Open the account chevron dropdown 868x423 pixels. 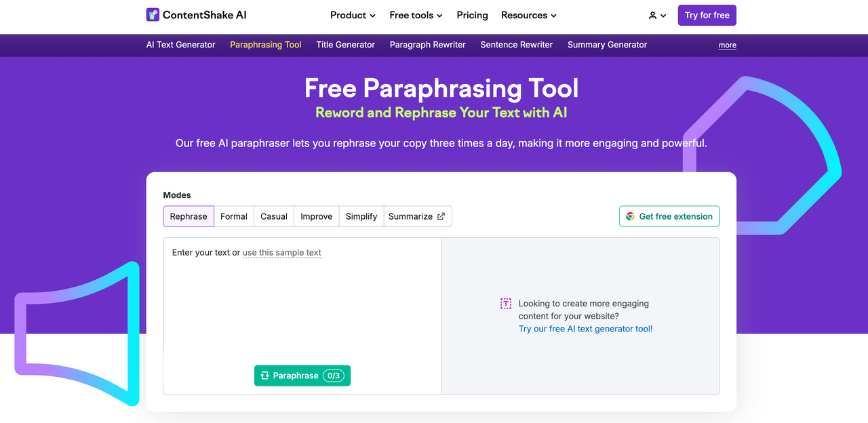point(663,16)
